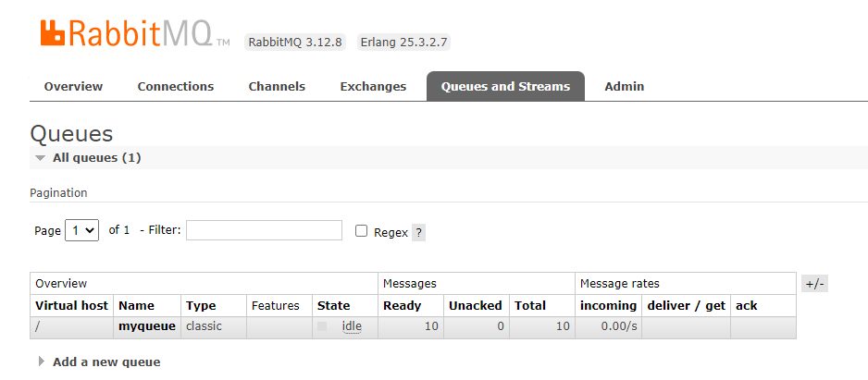Viewport: 868px width, 380px height.
Task: Sort by the State column header
Action: click(333, 305)
